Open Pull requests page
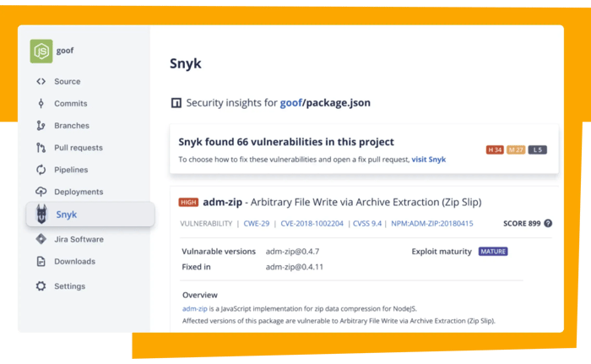591x364 pixels. 79,148
